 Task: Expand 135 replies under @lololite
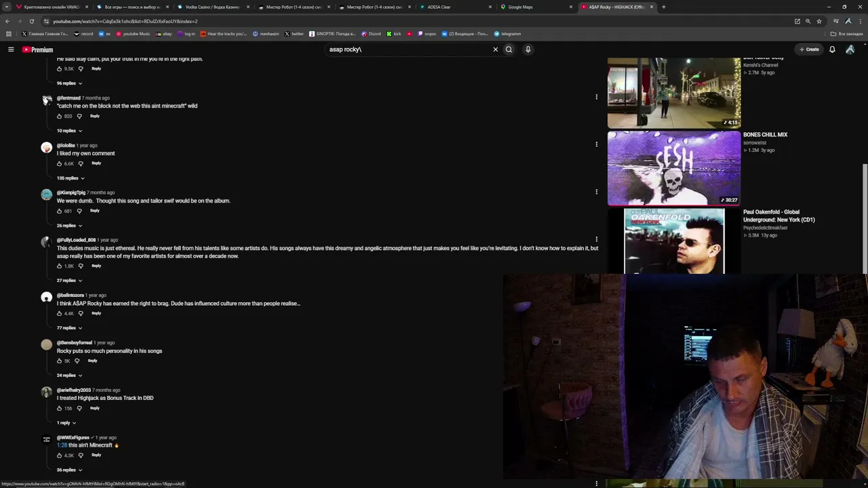click(x=71, y=178)
